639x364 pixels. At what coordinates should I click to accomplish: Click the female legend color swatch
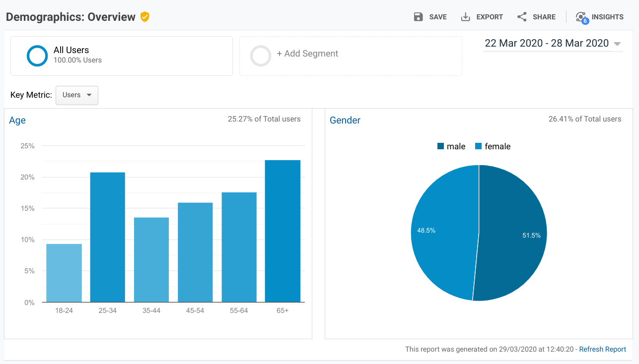[x=479, y=146]
